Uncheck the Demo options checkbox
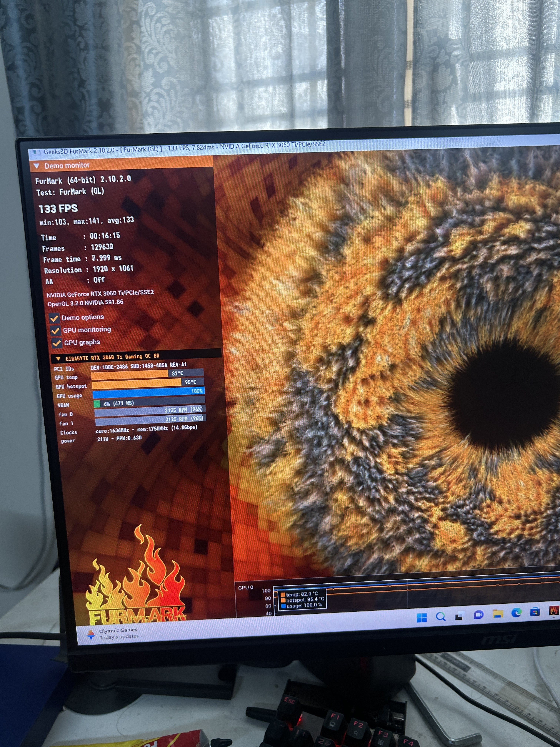Viewport: 560px width, 747px height. click(54, 318)
